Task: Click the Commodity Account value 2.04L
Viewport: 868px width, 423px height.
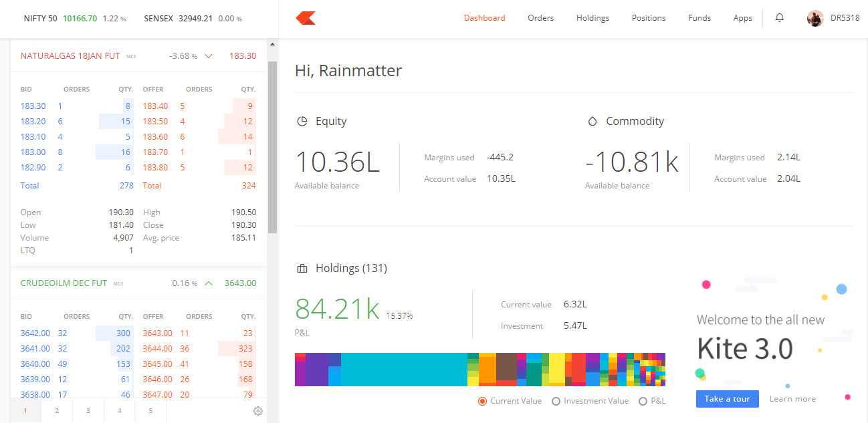Action: (x=788, y=179)
